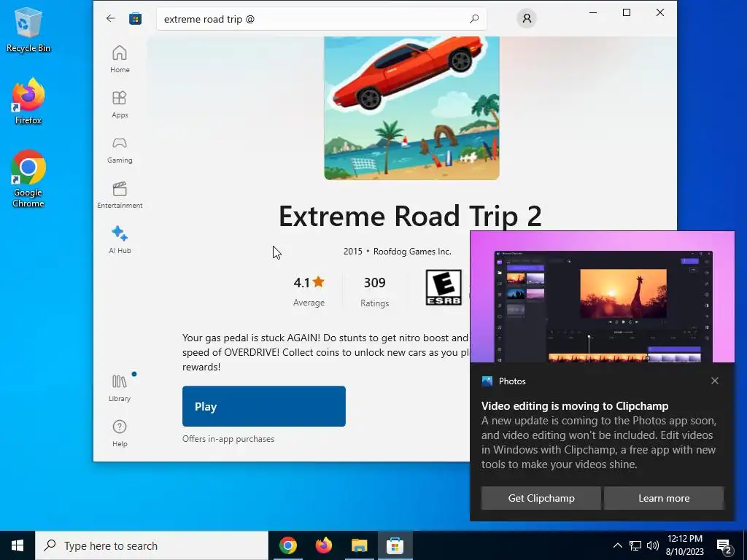Click Get Clipchamp in the notification

click(x=541, y=498)
